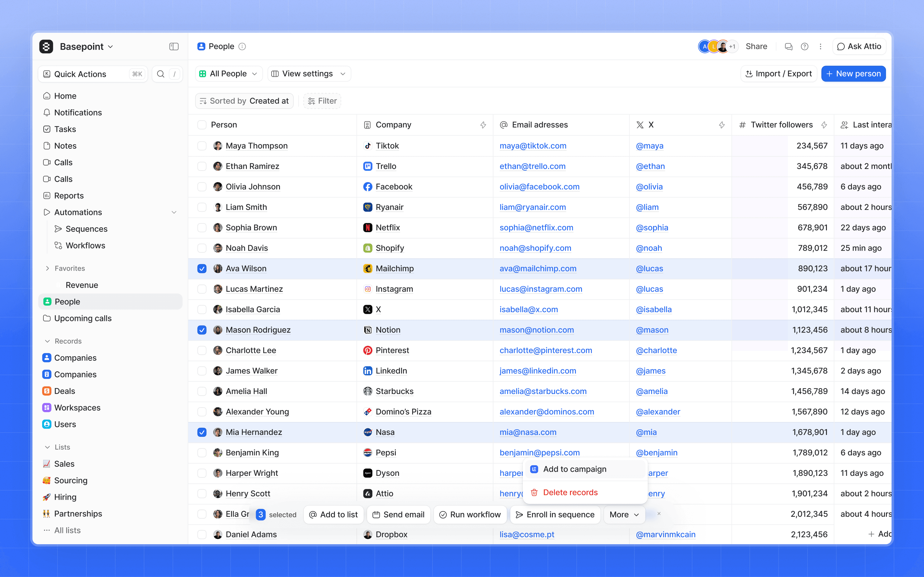The width and height of the screenshot is (924, 577).
Task: Click the search magnifier icon
Action: coord(161,74)
